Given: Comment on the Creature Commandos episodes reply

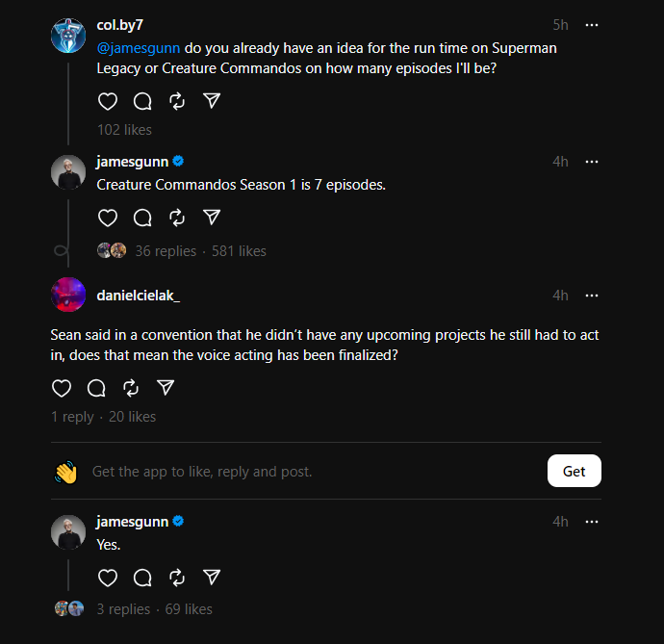Looking at the screenshot, I should (x=142, y=218).
